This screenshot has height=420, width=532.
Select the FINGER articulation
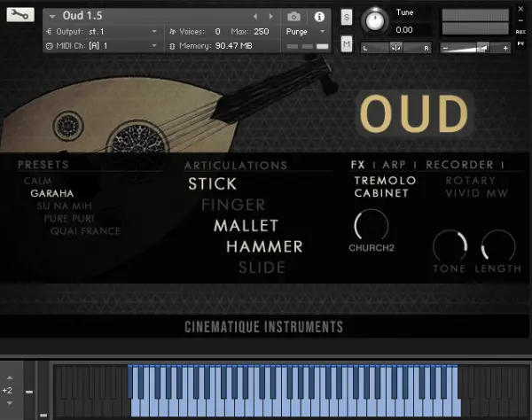(233, 205)
